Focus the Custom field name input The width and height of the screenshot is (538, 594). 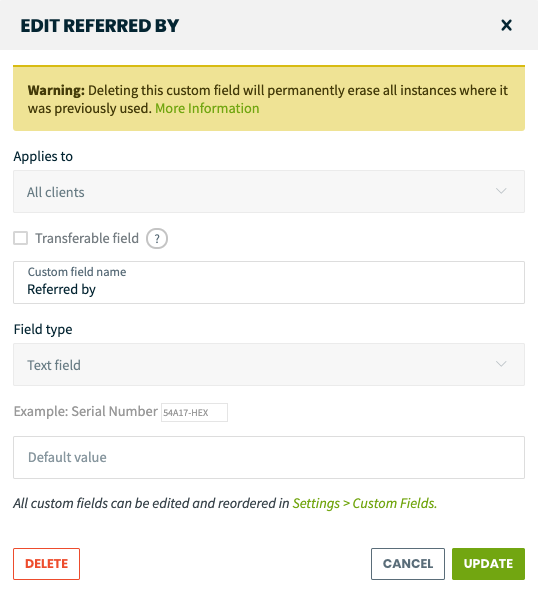click(269, 282)
